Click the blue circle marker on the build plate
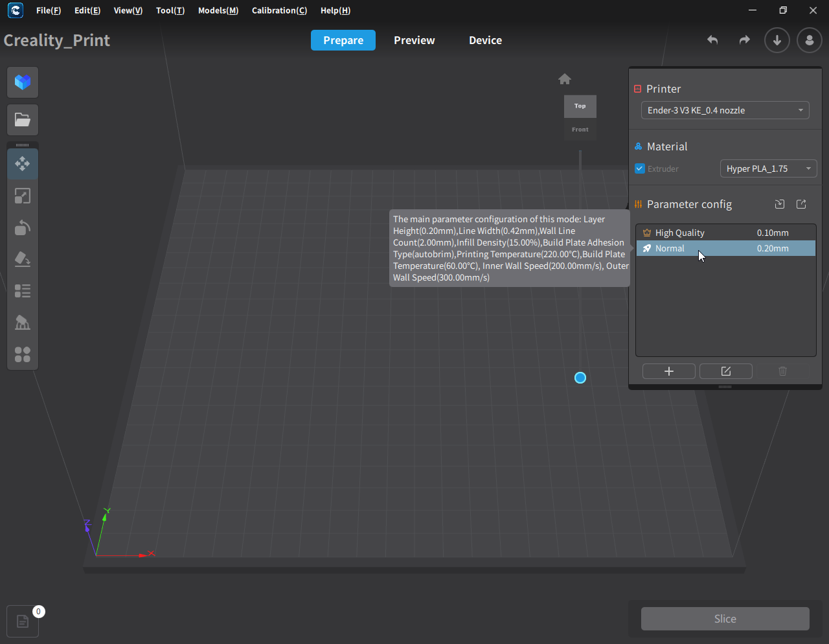Viewport: 829px width, 644px height. point(580,378)
